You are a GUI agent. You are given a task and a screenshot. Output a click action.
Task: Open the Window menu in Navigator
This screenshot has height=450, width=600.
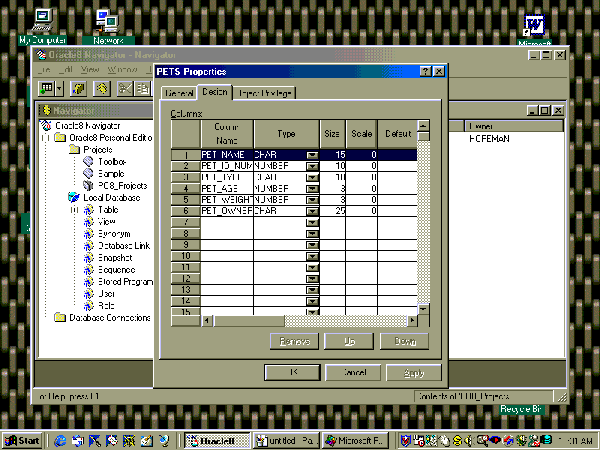pos(122,70)
